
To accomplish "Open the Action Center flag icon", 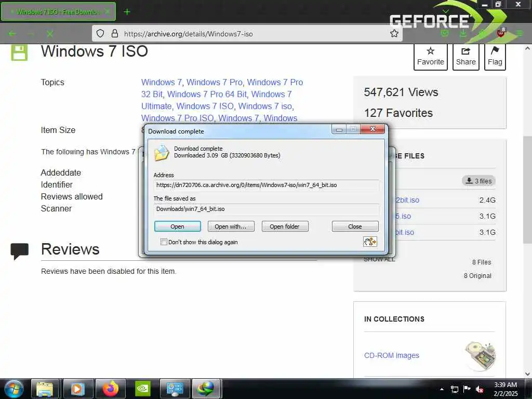I will pyautogui.click(x=467, y=389).
